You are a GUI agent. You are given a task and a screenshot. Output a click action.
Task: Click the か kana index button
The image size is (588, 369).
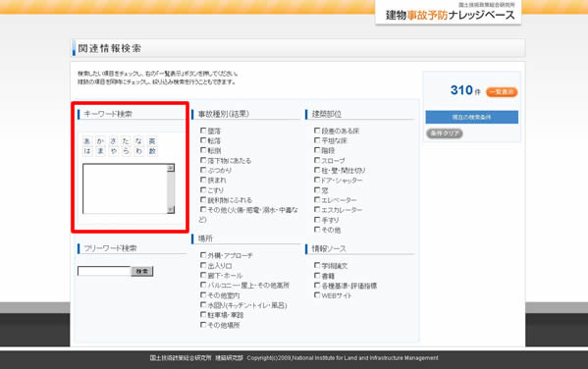(x=100, y=141)
